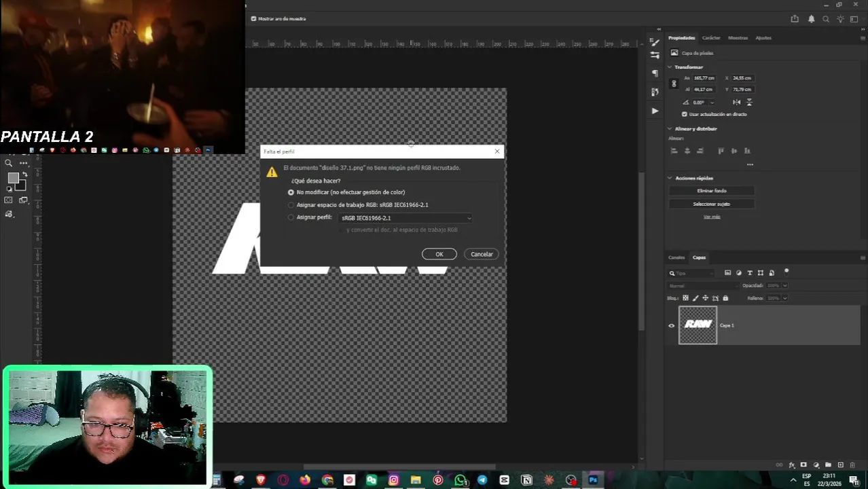Click the Y position field 71,79 cm
The width and height of the screenshot is (868, 489).
click(x=742, y=90)
